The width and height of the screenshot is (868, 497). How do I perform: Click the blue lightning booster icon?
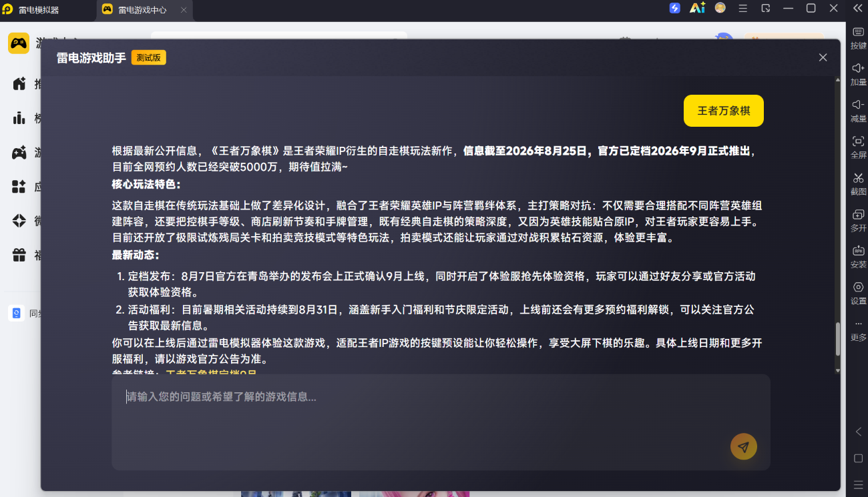pyautogui.click(x=675, y=8)
